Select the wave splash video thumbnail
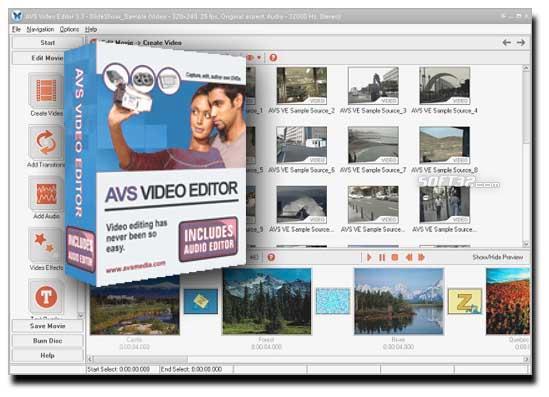 pos(301,205)
